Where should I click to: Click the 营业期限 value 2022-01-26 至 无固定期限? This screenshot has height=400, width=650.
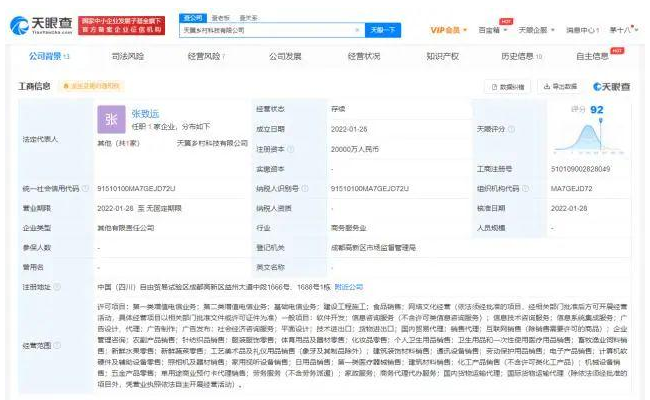(139, 208)
